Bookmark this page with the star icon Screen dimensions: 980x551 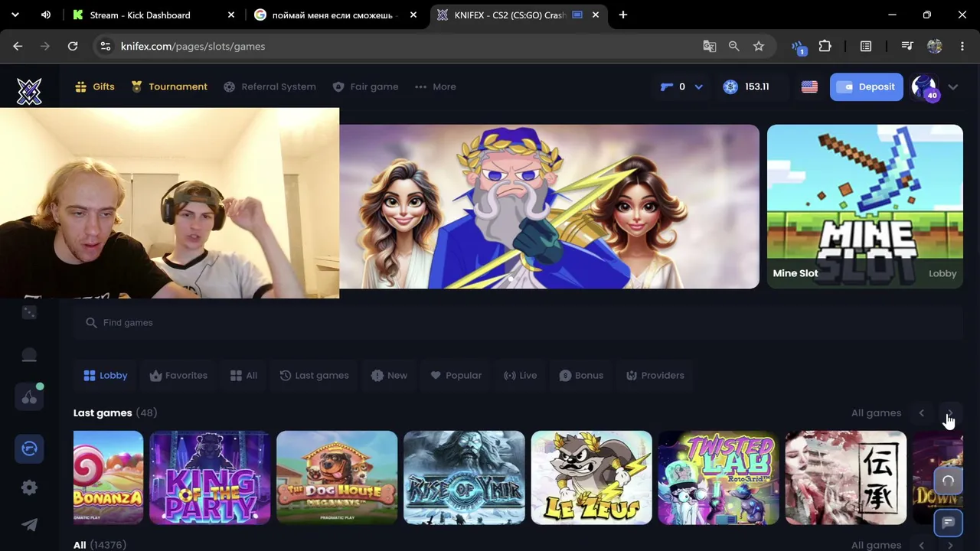pyautogui.click(x=759, y=46)
